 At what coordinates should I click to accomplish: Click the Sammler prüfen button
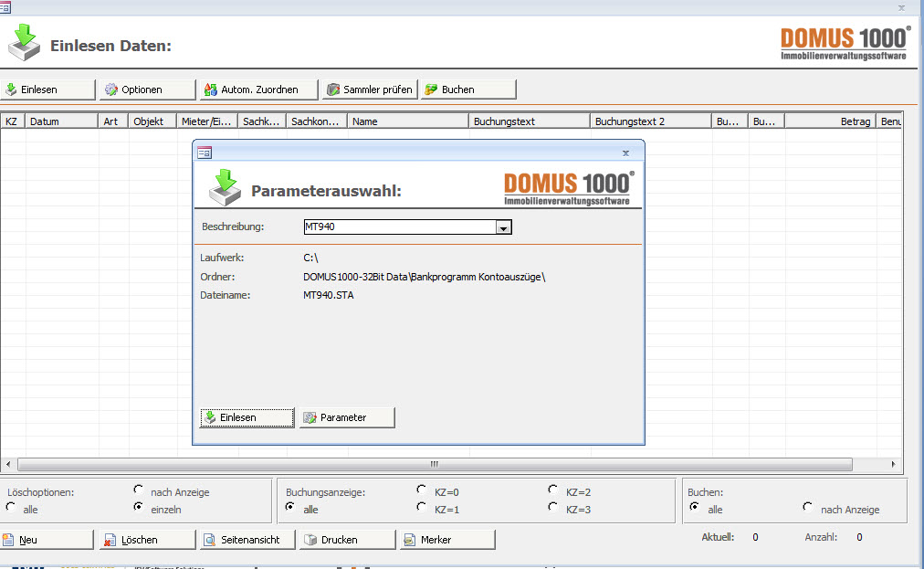point(370,90)
